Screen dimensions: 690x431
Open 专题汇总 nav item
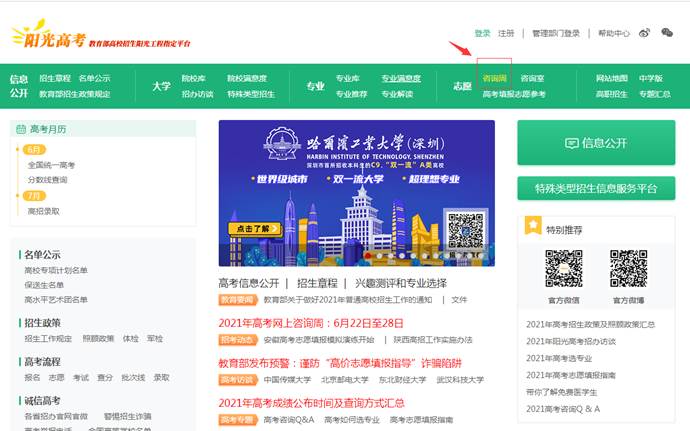[655, 94]
